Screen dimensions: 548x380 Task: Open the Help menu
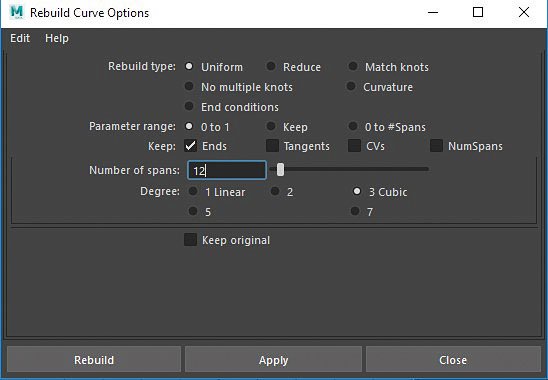pos(57,38)
